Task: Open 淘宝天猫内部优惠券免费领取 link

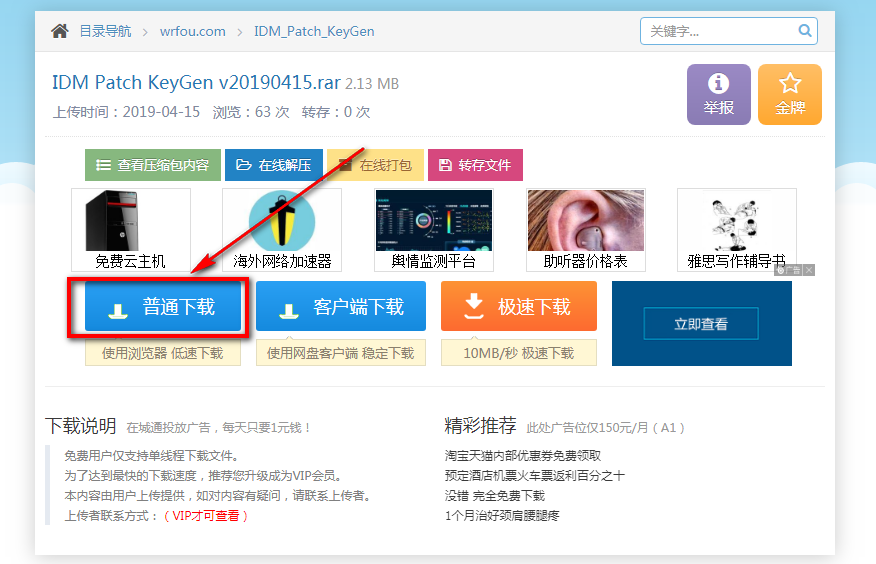Action: point(523,456)
